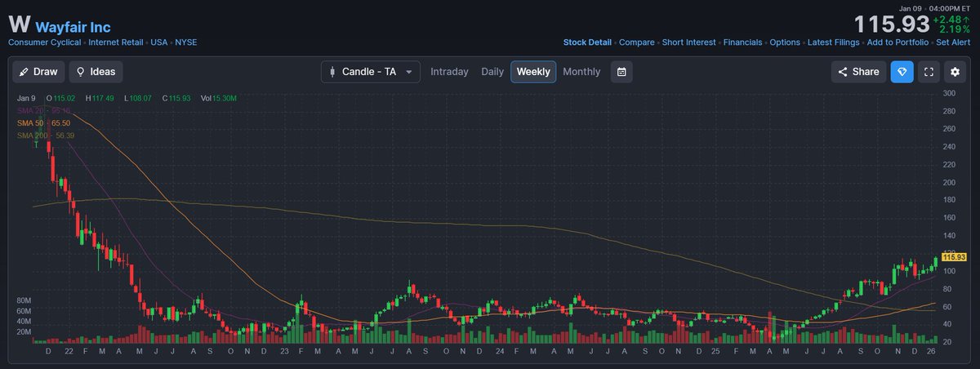Switch to Daily timeframe
The height and width of the screenshot is (369, 980).
coord(492,72)
